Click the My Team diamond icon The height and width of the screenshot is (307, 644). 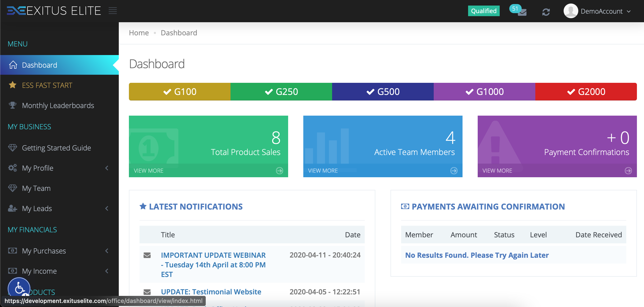pyautogui.click(x=13, y=188)
